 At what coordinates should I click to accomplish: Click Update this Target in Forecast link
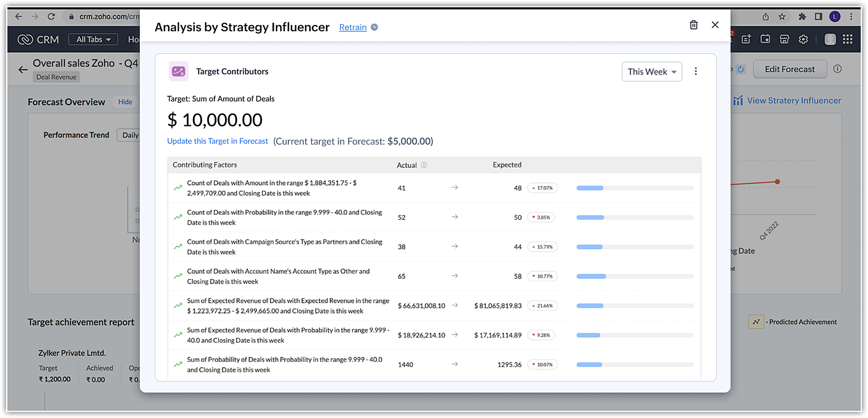tap(217, 141)
